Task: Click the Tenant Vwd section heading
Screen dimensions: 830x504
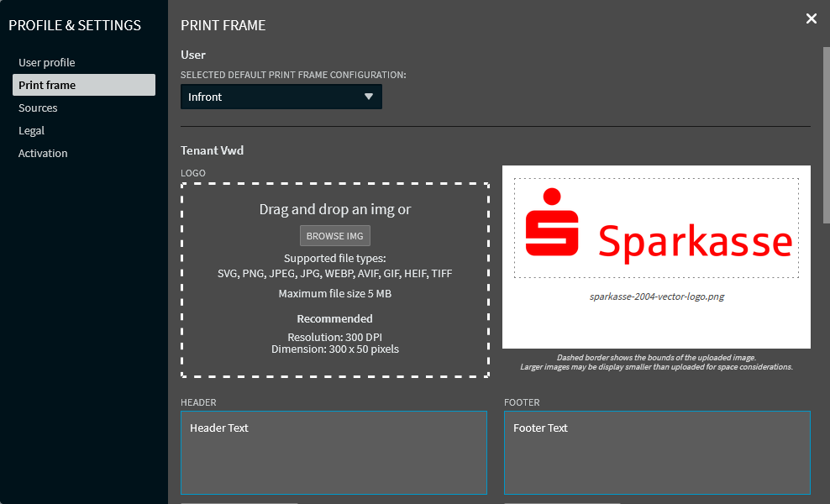Action: (x=213, y=150)
